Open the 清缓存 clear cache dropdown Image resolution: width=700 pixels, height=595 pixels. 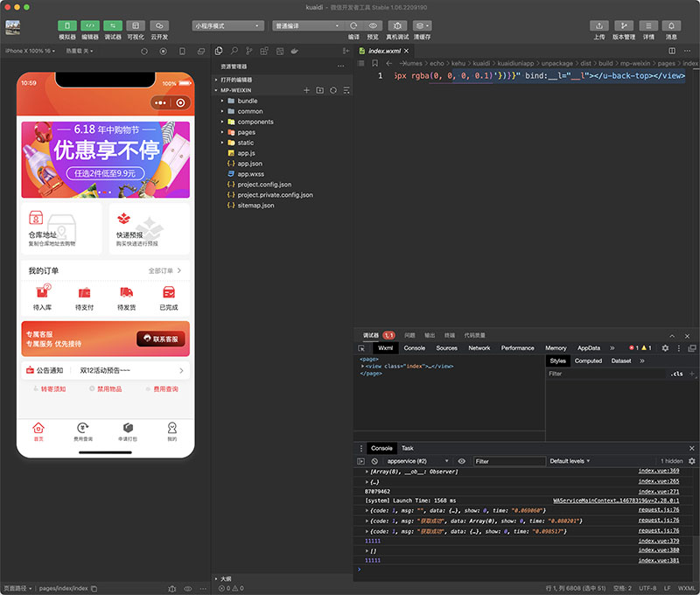422,26
